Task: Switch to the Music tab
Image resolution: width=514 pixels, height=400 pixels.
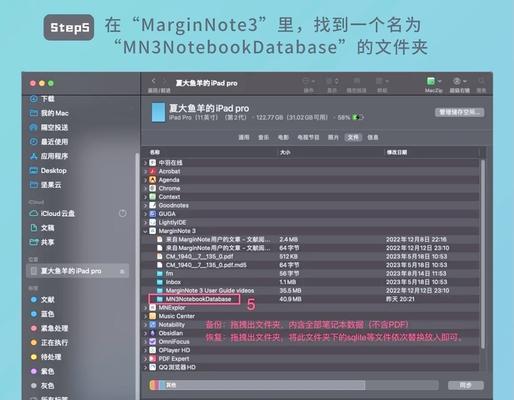Action: click(263, 137)
